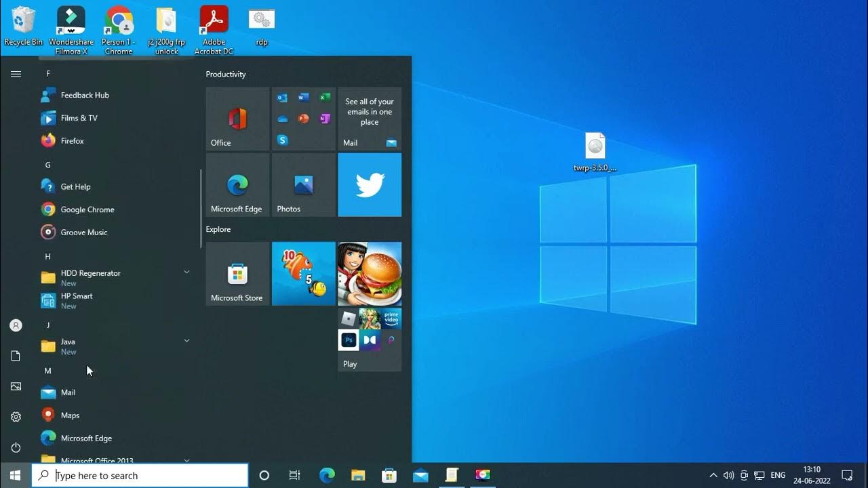Click the Productivity group heading
This screenshot has width=868, height=488.
coord(226,75)
